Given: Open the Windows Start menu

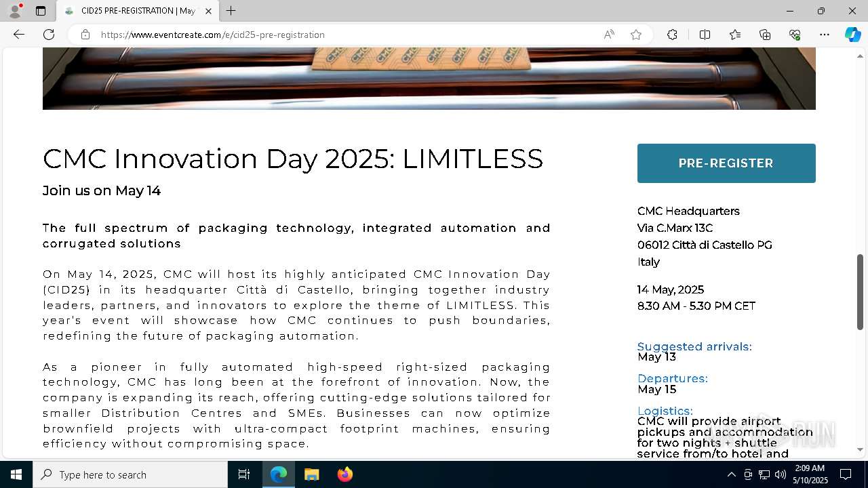Looking at the screenshot, I should point(16,474).
